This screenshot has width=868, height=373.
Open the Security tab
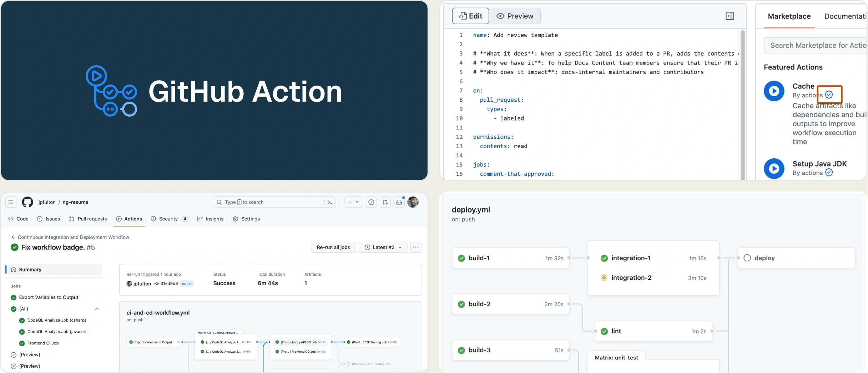click(169, 219)
